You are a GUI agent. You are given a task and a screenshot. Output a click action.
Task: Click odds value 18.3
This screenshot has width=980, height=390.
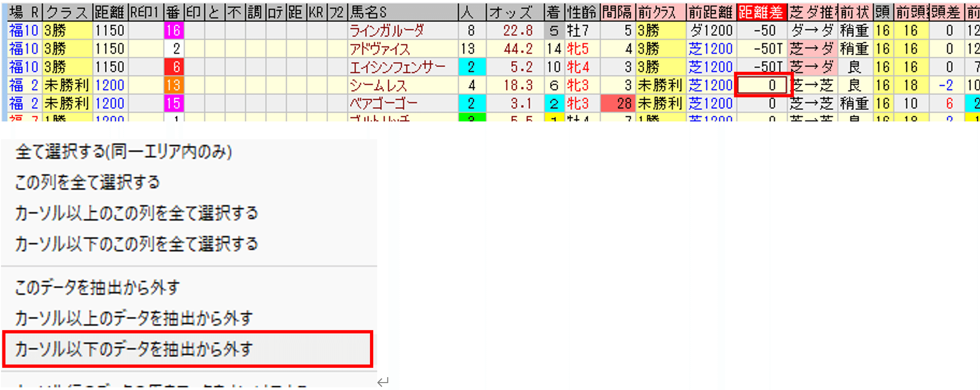518,85
